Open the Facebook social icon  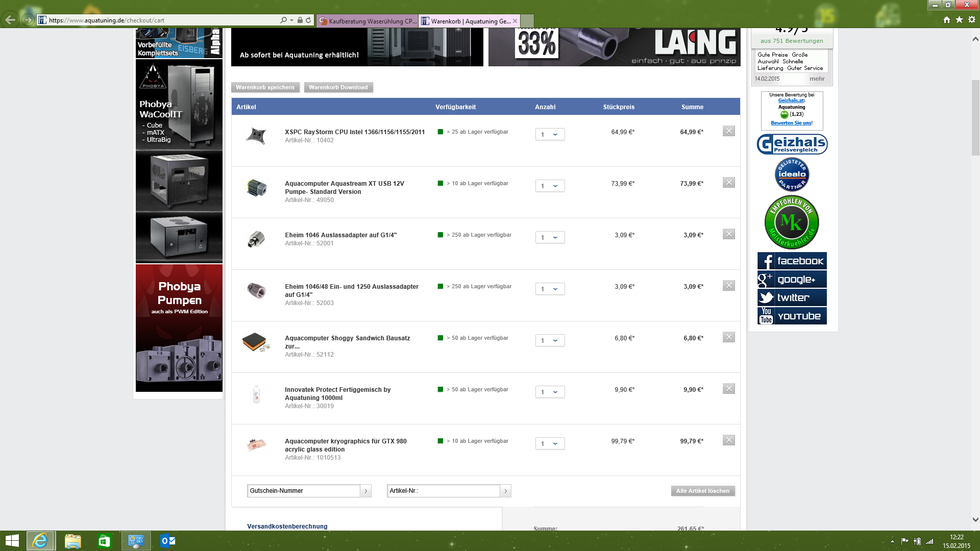pos(792,261)
